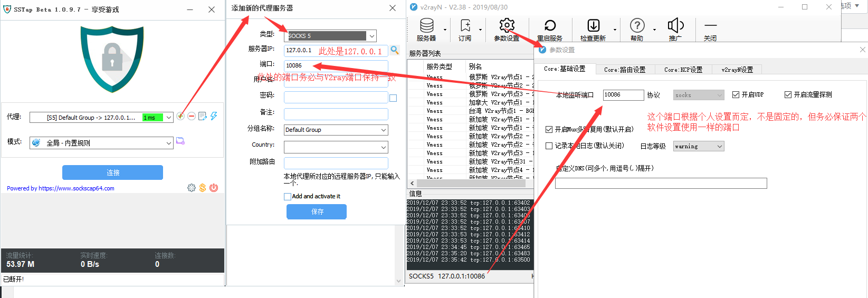Select the 新加坡 V2ray节点31 server row

click(471, 161)
